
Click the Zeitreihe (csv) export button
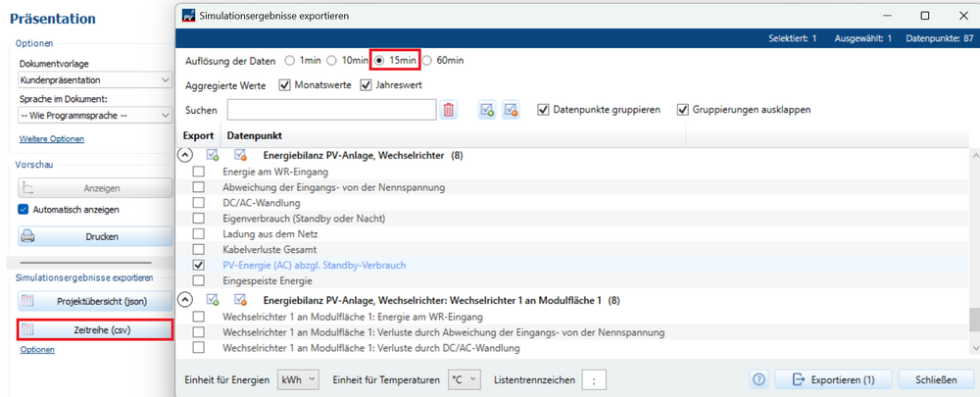click(95, 329)
